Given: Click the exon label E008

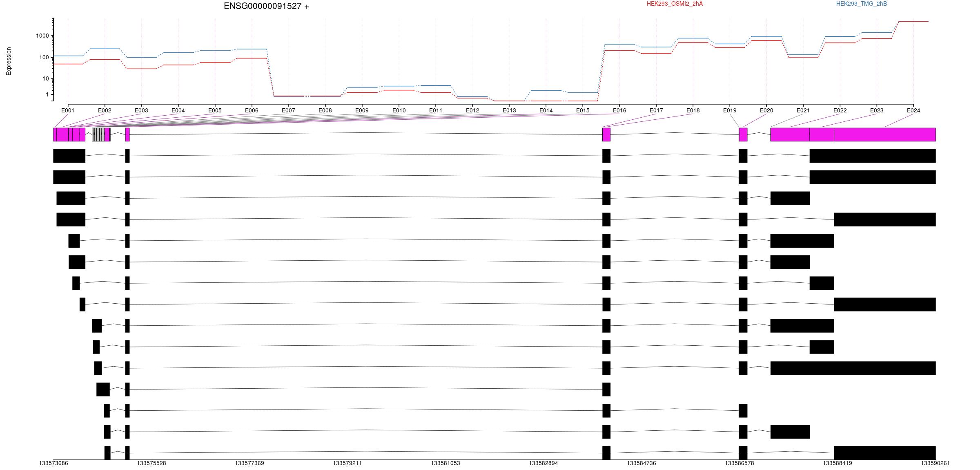Looking at the screenshot, I should [325, 110].
